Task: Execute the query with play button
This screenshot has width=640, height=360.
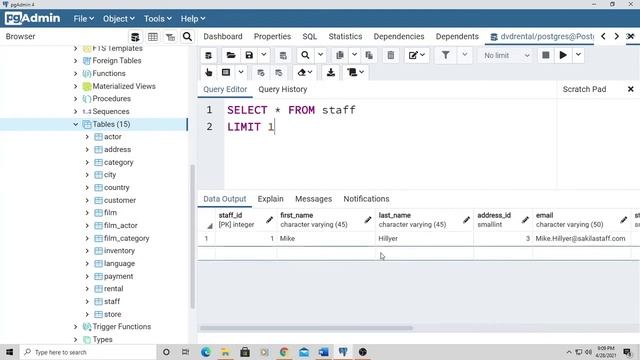Action: pyautogui.click(x=563, y=55)
